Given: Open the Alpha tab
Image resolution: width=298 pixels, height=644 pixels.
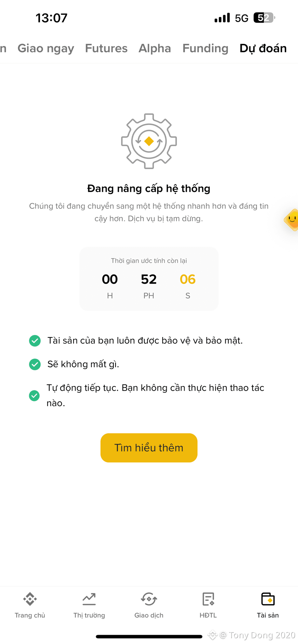Looking at the screenshot, I should tap(155, 48).
